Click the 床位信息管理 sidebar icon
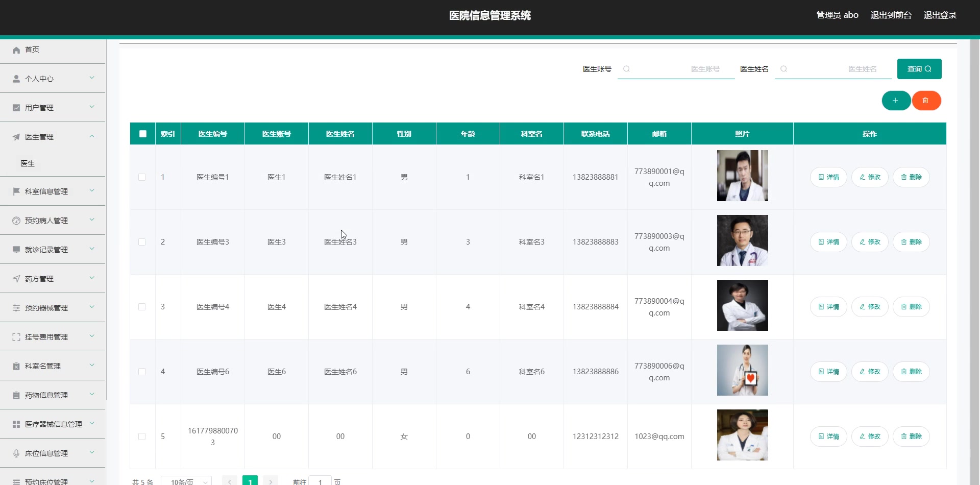980x485 pixels. 15,453
